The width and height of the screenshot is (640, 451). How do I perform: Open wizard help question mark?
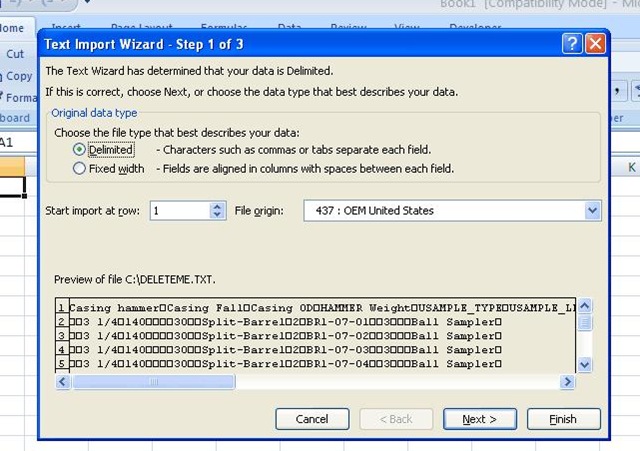coord(572,43)
